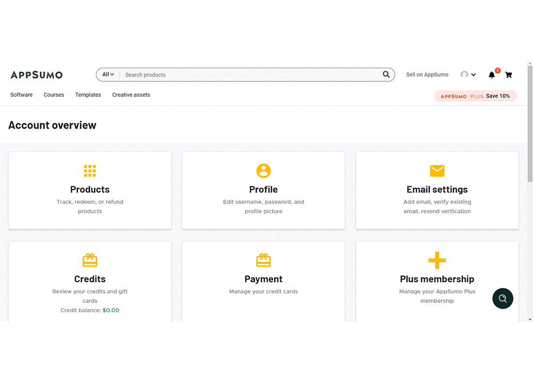Open Creative assets menu item
This screenshot has height=392, width=533.
click(x=131, y=95)
